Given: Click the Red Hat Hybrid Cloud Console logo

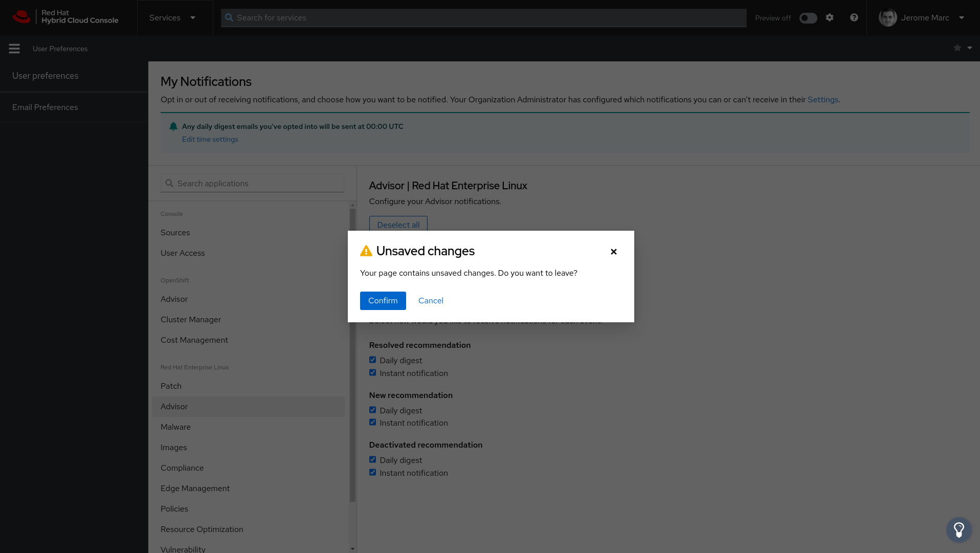Looking at the screenshot, I should click(65, 17).
